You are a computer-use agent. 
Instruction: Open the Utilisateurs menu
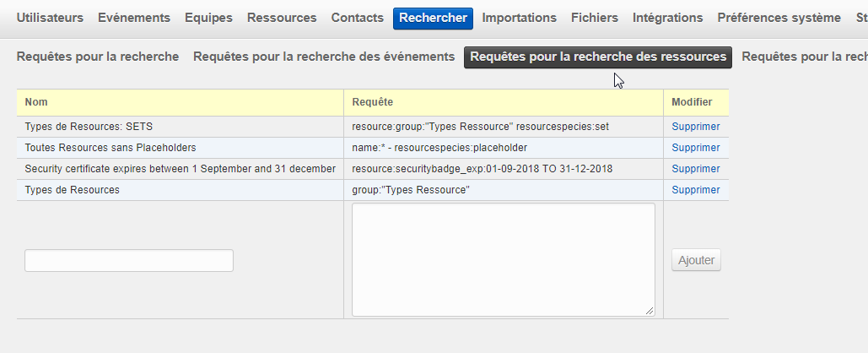(50, 18)
